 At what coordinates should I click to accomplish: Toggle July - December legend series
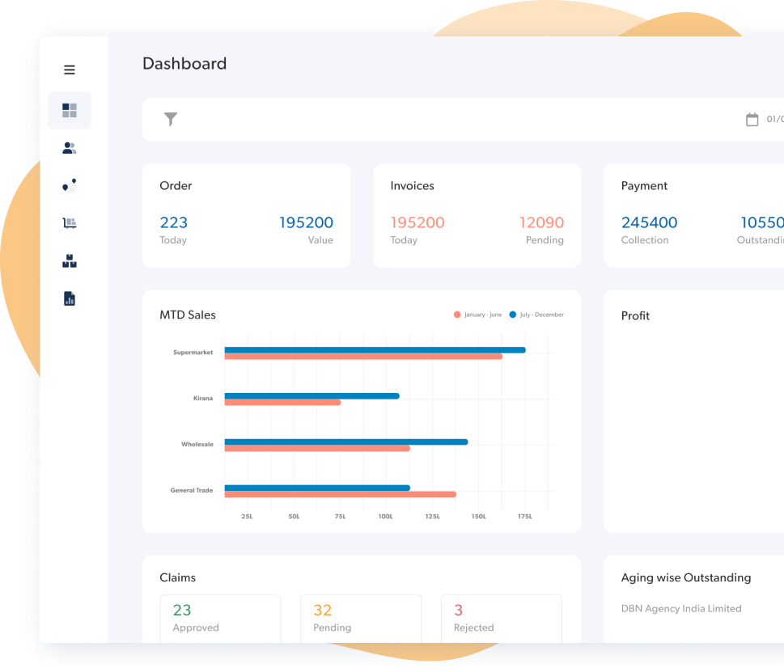(536, 315)
